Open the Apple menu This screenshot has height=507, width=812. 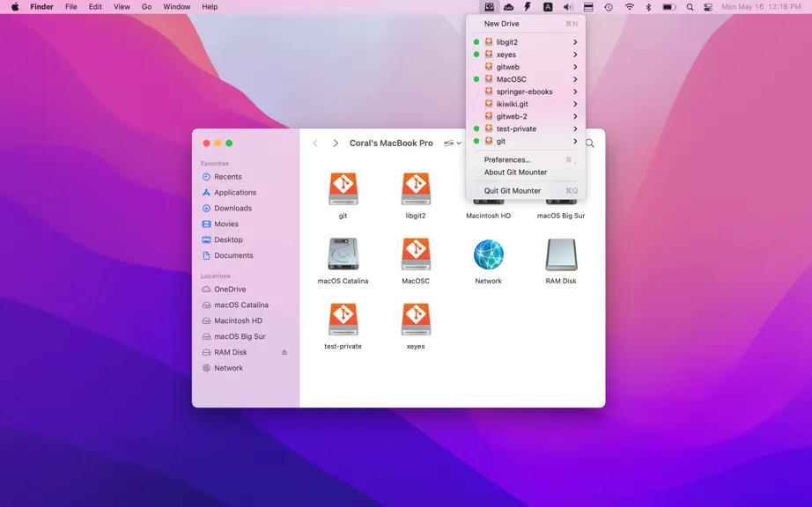click(x=15, y=7)
